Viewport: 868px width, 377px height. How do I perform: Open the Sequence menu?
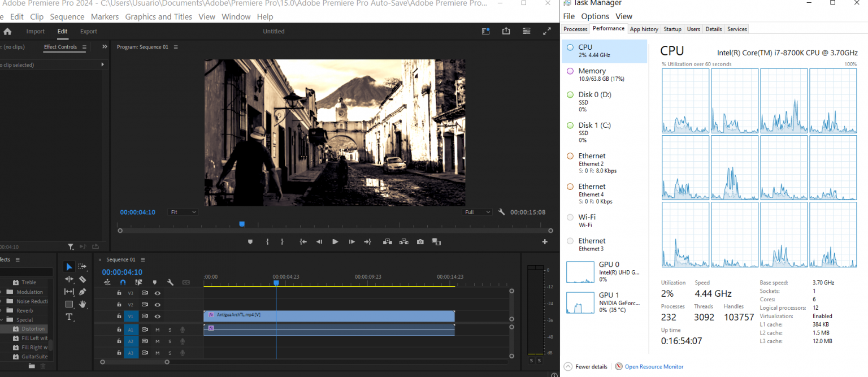[x=67, y=17]
